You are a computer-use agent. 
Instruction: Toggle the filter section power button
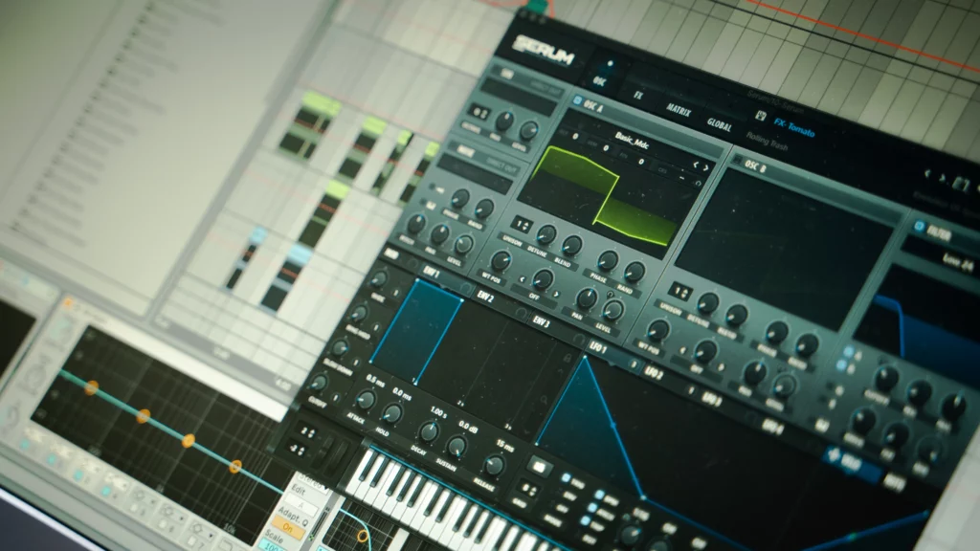pyautogui.click(x=919, y=226)
